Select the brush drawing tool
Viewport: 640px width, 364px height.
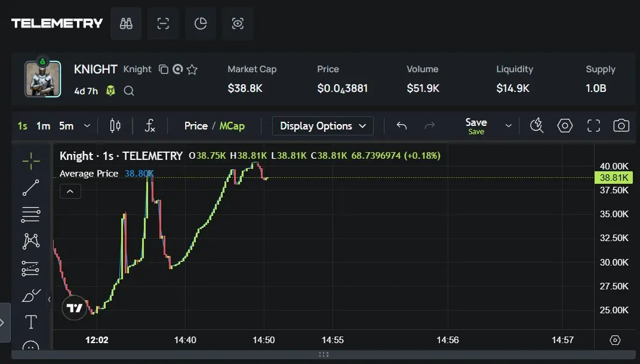click(x=31, y=295)
